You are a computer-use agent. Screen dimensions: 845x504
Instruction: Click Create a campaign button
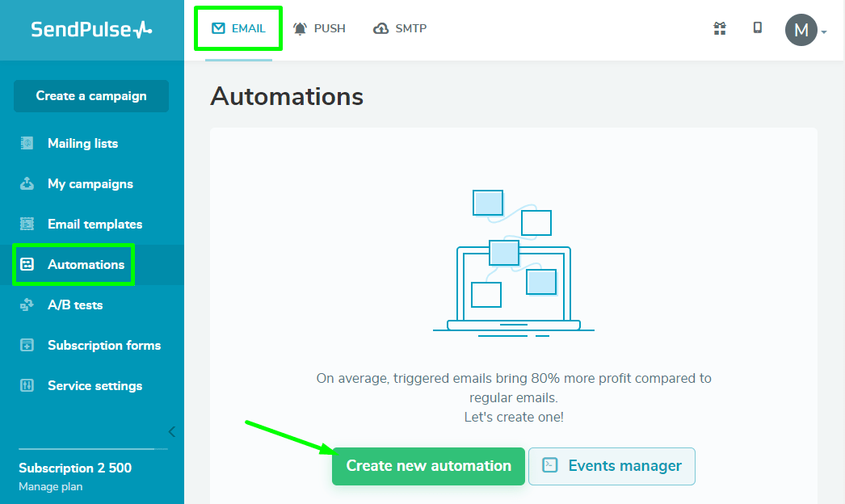point(91,96)
